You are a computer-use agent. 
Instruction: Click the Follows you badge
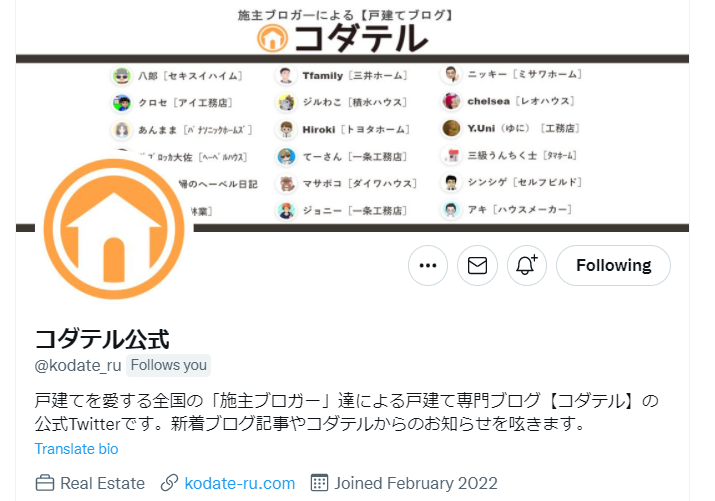click(x=168, y=365)
